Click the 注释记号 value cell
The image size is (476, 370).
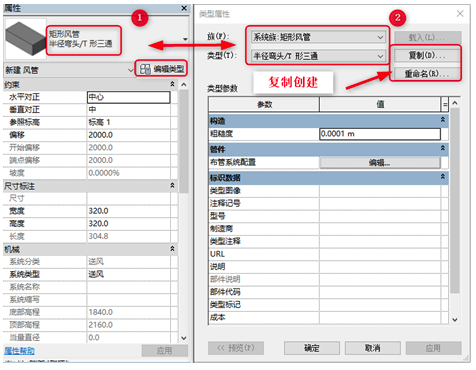(380, 203)
